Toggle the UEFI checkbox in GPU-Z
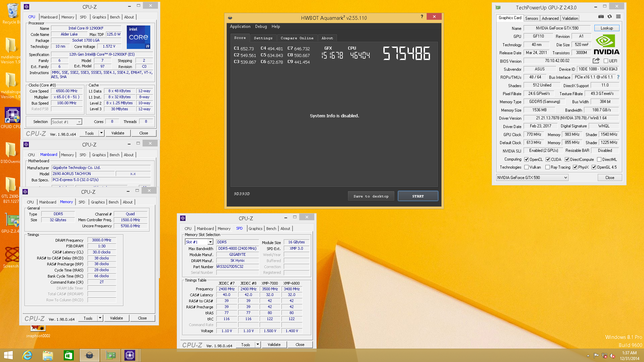 click(606, 61)
